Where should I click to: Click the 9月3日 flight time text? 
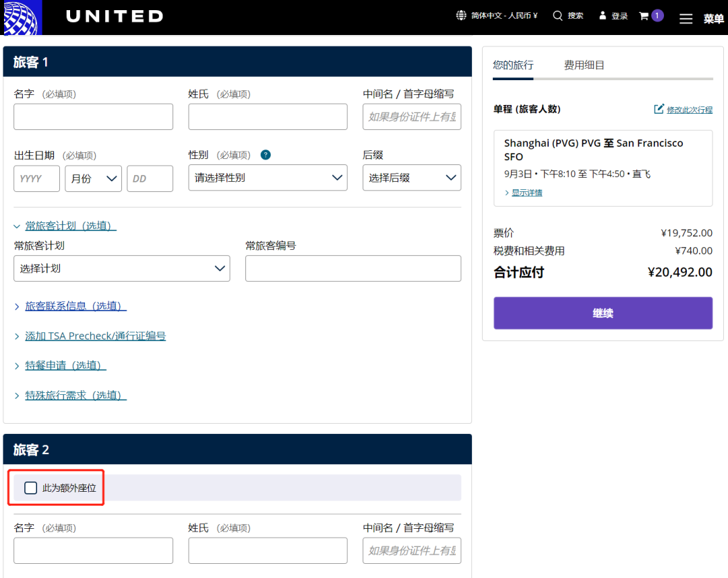point(577,174)
